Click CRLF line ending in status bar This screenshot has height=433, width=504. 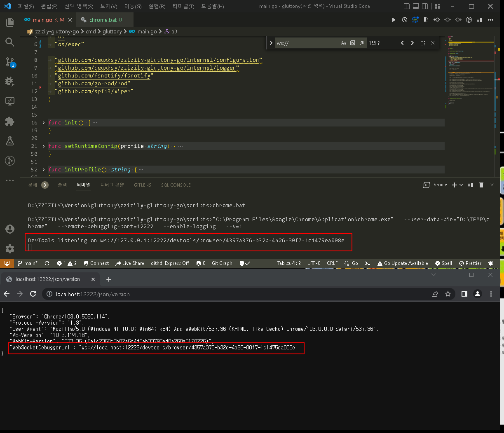coord(332,263)
